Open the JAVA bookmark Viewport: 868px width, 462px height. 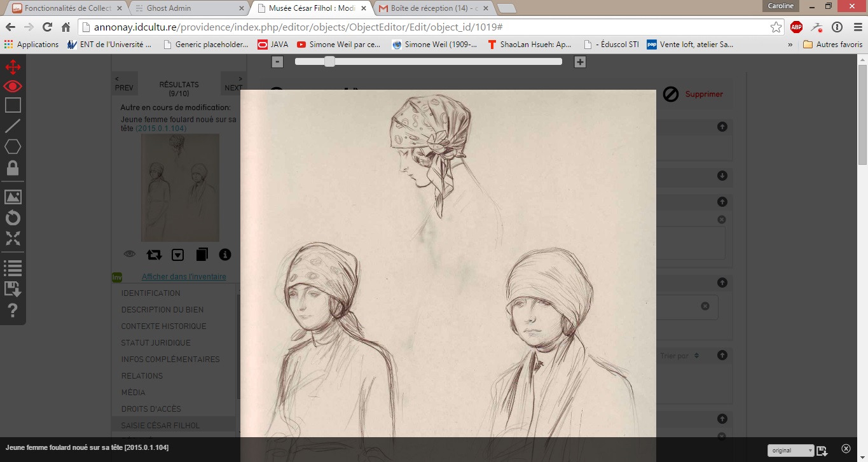point(273,45)
